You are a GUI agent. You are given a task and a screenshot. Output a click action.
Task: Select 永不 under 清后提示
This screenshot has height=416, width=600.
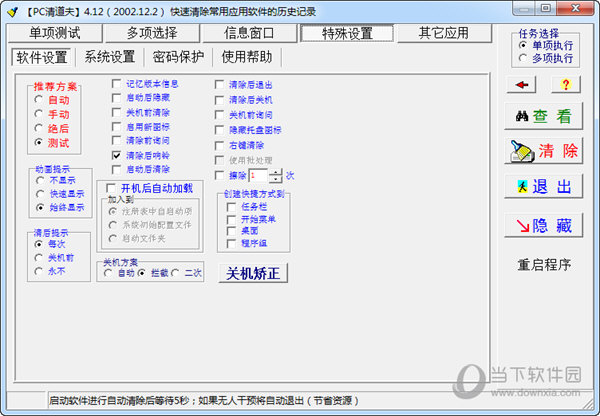50,272
